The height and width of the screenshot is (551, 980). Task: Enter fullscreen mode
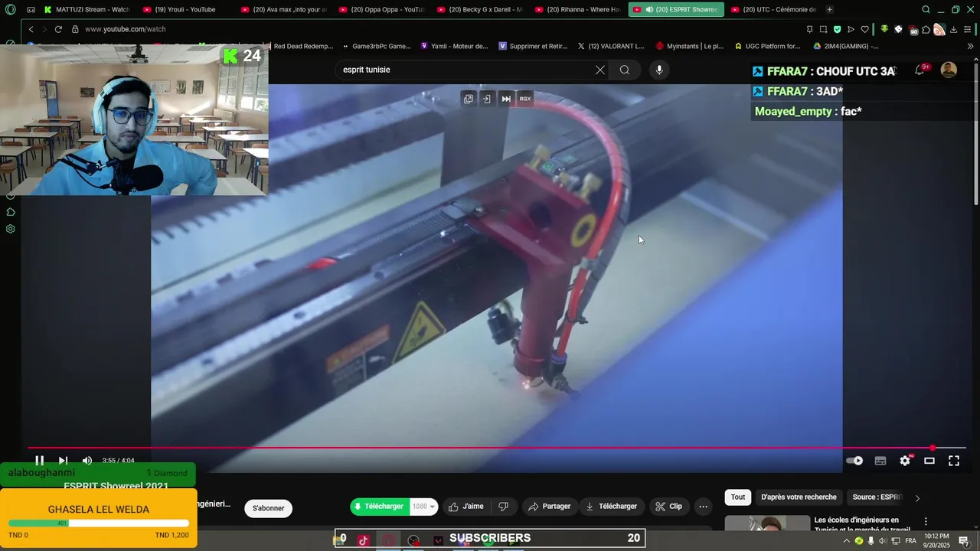click(954, 461)
